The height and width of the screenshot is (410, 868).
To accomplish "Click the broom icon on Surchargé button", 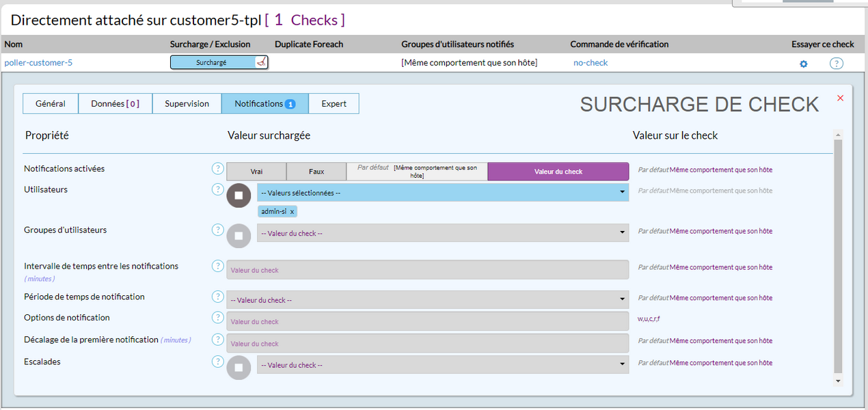I will click(x=260, y=62).
